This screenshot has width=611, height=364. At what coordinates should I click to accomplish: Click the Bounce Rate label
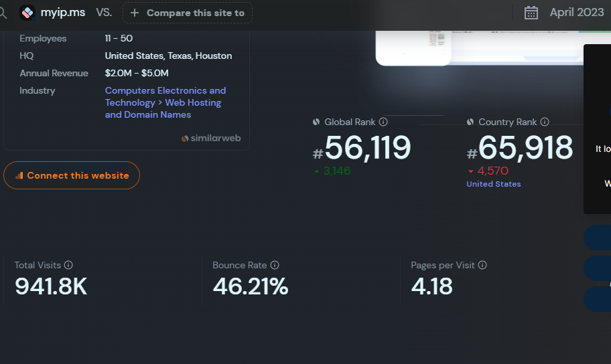[x=240, y=265]
